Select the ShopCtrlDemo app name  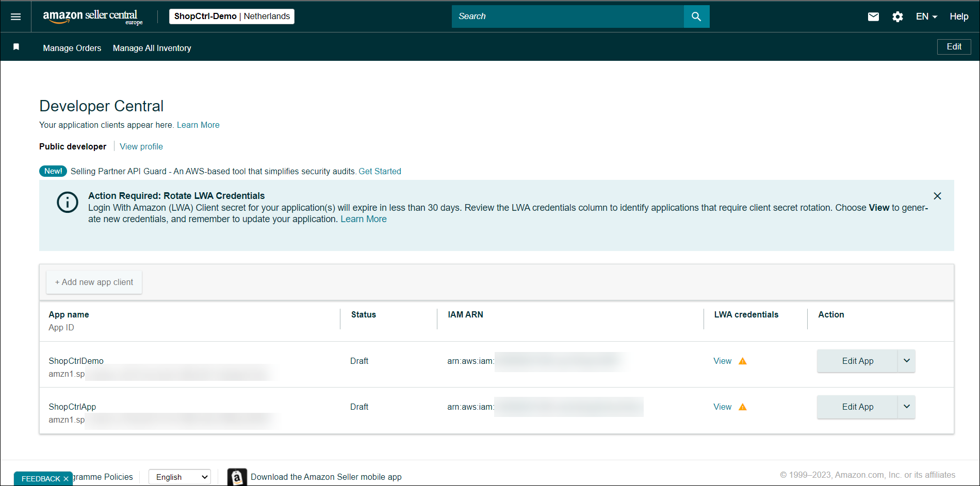click(76, 361)
